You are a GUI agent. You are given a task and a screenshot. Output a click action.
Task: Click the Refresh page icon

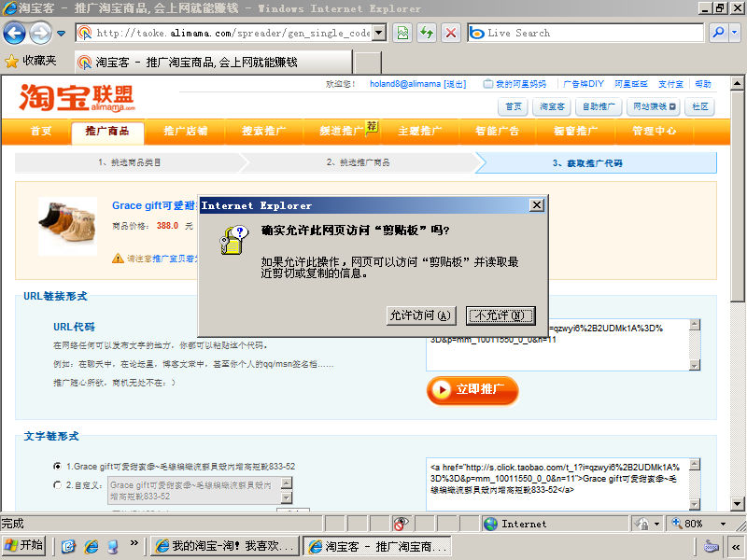[427, 33]
